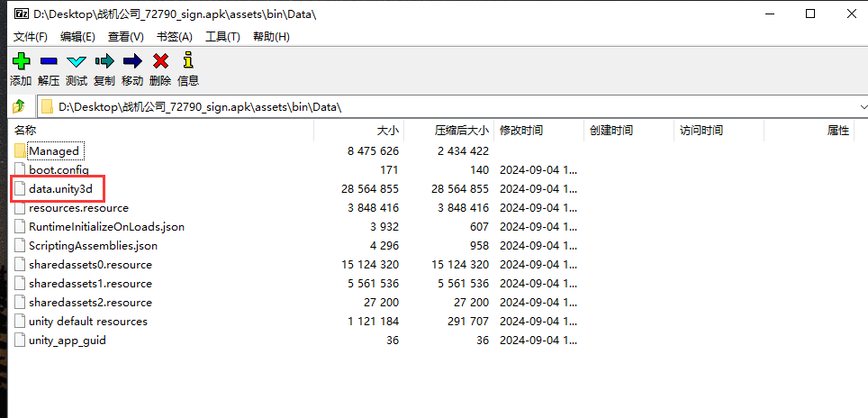
Task: Open the Help (帮助) menu
Action: point(271,37)
